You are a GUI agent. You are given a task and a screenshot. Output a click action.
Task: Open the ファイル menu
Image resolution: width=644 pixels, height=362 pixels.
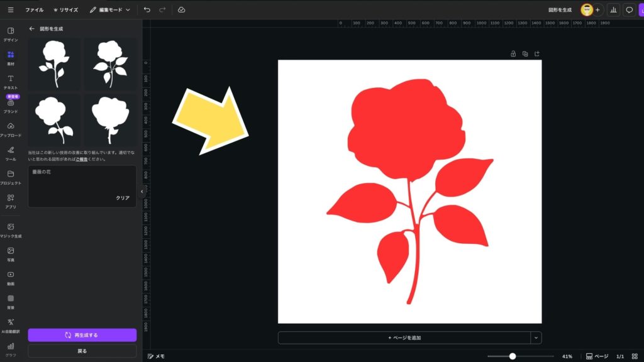click(x=34, y=10)
